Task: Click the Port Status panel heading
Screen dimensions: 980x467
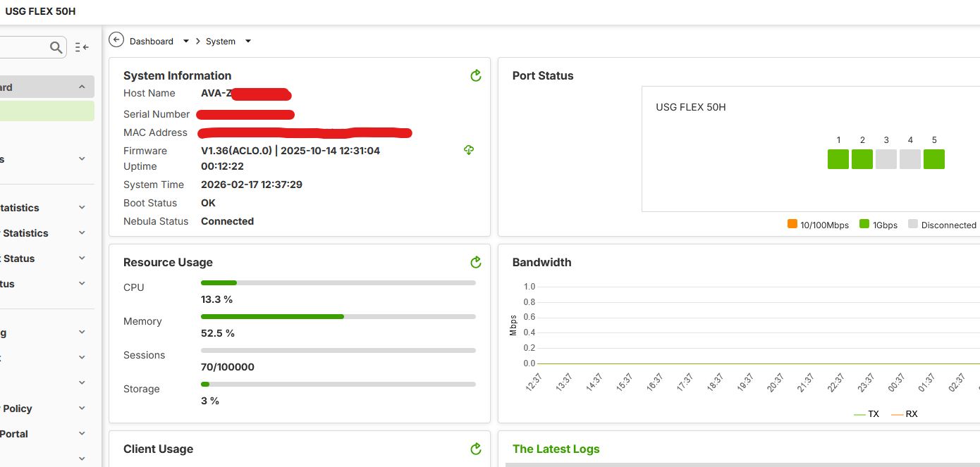Action: click(x=543, y=75)
